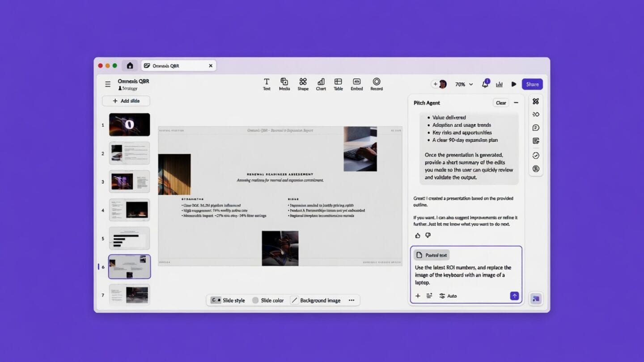Image resolution: width=644 pixels, height=362 pixels.
Task: Insert a Table from the toolbar
Action: click(338, 84)
